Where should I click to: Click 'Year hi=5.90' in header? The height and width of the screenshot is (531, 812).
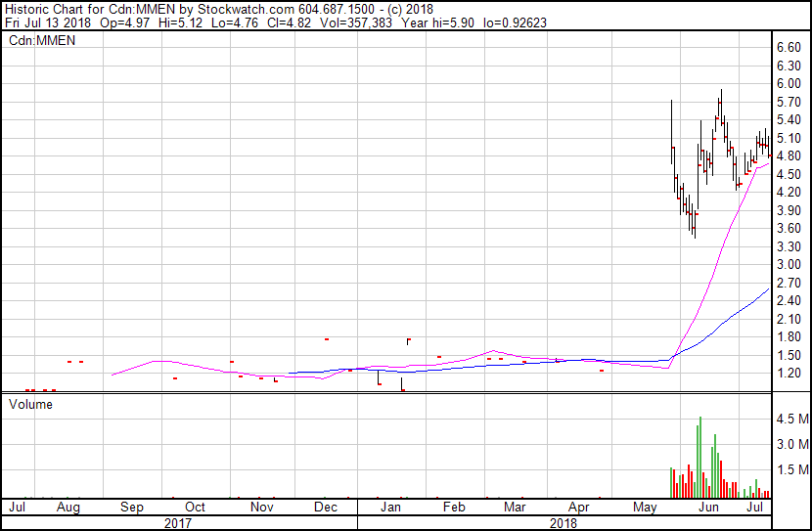click(437, 23)
